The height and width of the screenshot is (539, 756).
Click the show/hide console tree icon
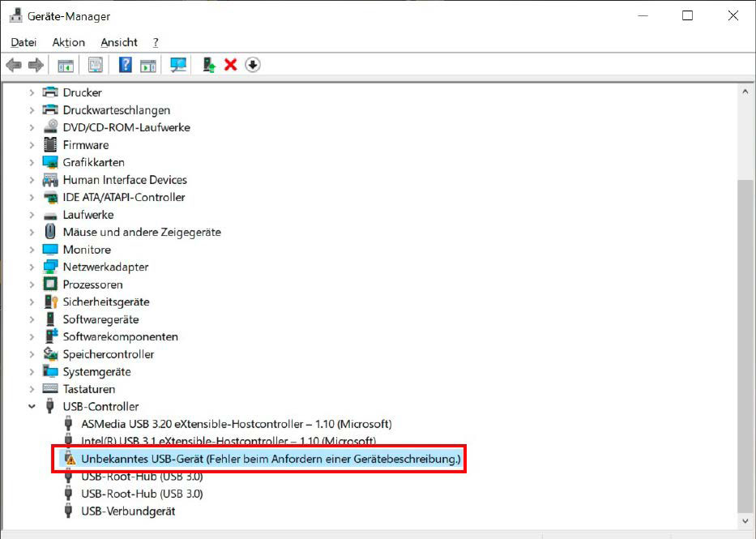[x=66, y=65]
